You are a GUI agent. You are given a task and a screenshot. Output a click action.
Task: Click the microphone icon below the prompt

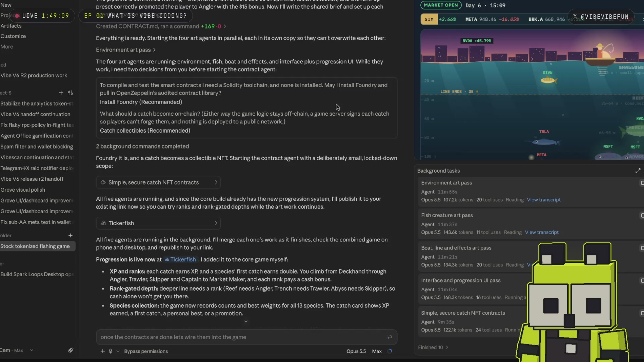pyautogui.click(x=110, y=351)
